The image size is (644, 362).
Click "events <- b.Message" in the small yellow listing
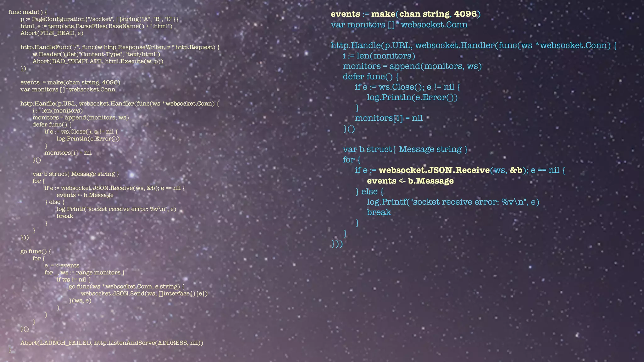coord(85,195)
